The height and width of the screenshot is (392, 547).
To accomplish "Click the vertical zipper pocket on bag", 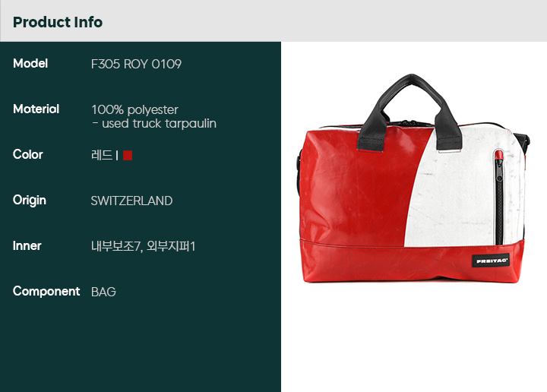I will point(499,197).
